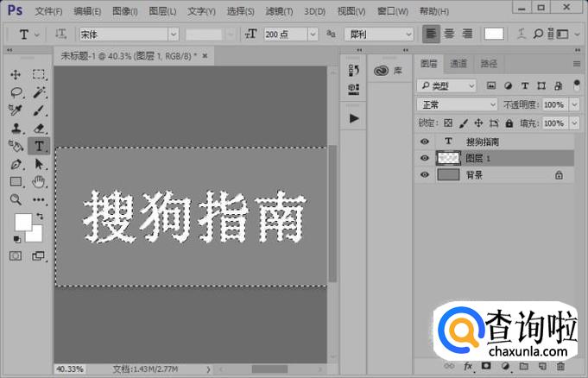Add a layer mask
Screen dimensions: 588x378
[x=486, y=366]
